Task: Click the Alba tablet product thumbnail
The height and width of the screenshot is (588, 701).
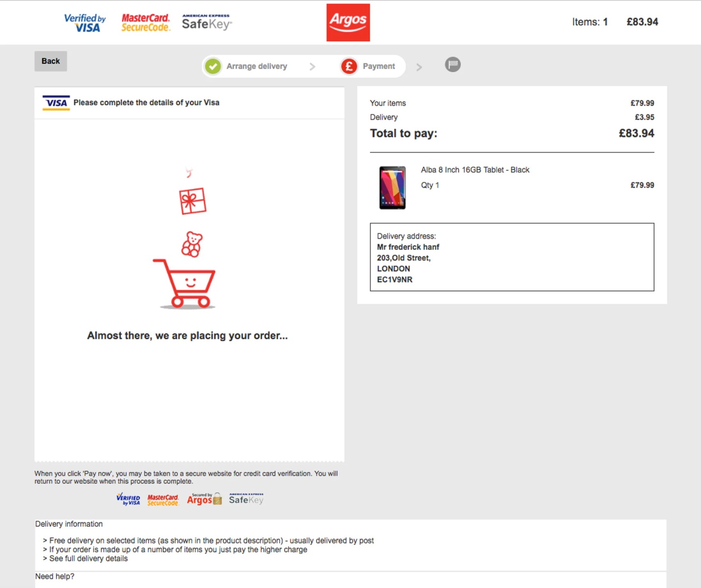Action: (x=392, y=188)
